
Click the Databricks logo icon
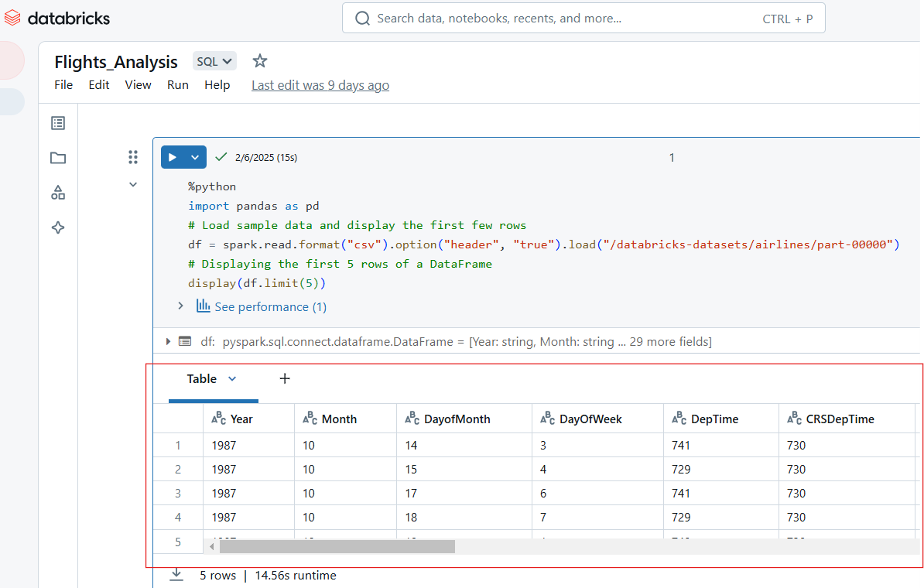click(12, 19)
